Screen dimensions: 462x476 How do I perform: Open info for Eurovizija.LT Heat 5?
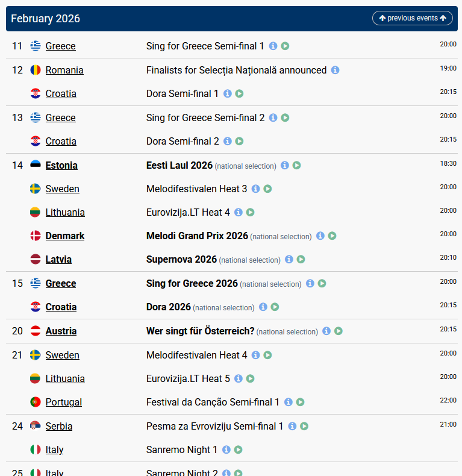[238, 378]
